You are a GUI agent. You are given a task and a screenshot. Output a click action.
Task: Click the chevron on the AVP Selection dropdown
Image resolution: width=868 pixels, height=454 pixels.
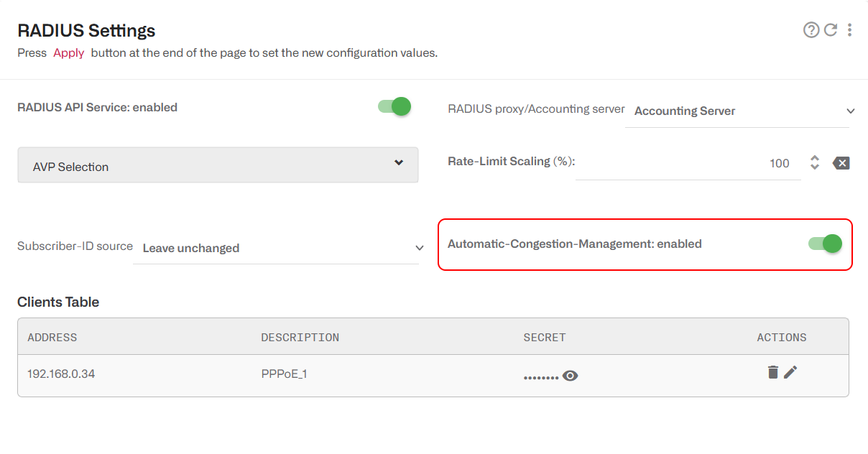(398, 163)
